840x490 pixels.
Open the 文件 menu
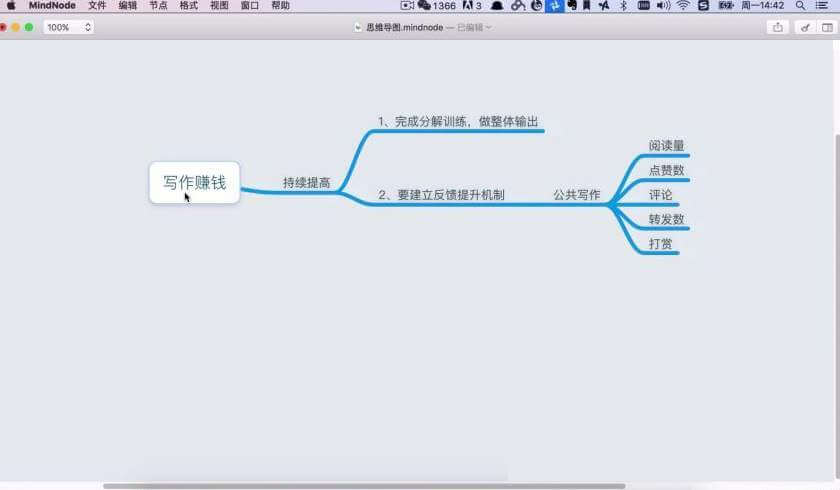(97, 6)
